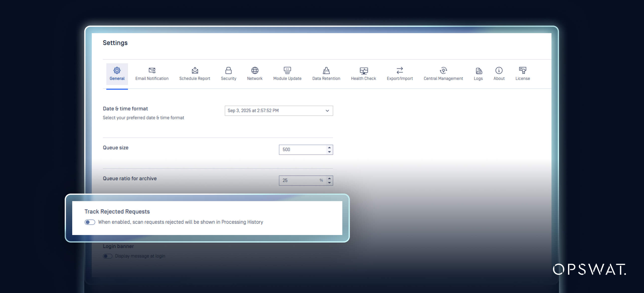This screenshot has height=293, width=644.
Task: Click the Network globe icon
Action: coord(255,71)
